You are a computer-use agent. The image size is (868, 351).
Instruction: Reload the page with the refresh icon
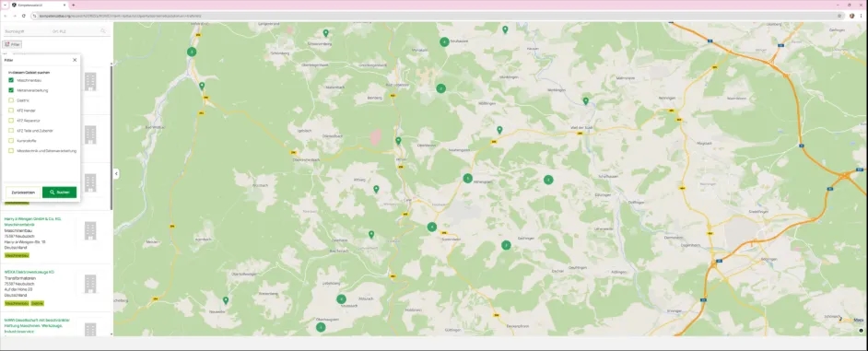pos(23,16)
